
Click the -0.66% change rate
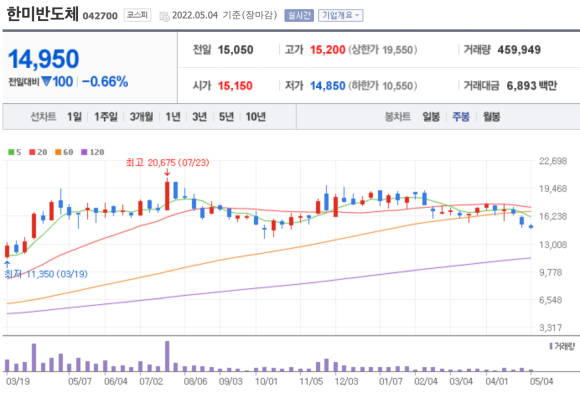(105, 82)
